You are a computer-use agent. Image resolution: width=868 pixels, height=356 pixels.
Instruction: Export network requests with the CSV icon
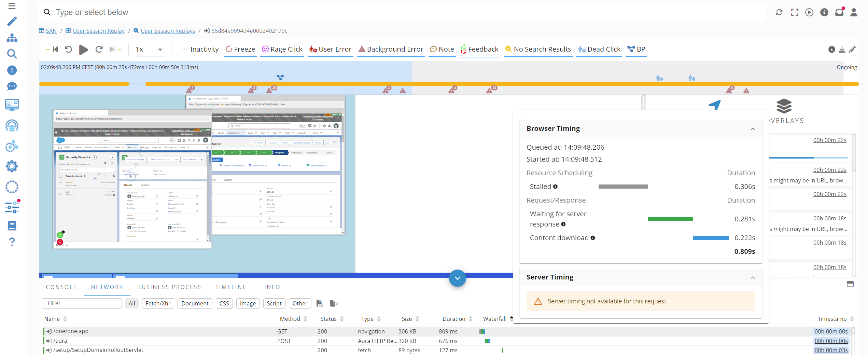click(320, 303)
